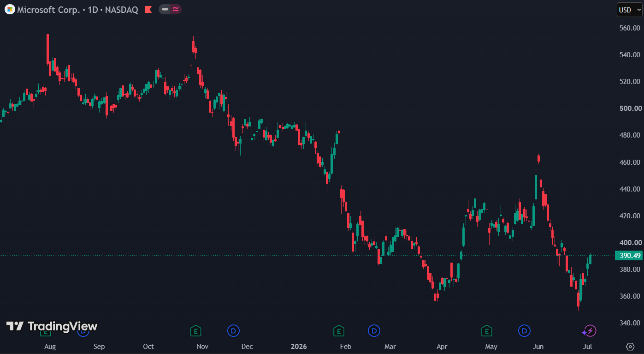Click the earnings E marker above Nov
Screen dimensions: 644x354
(x=196, y=330)
